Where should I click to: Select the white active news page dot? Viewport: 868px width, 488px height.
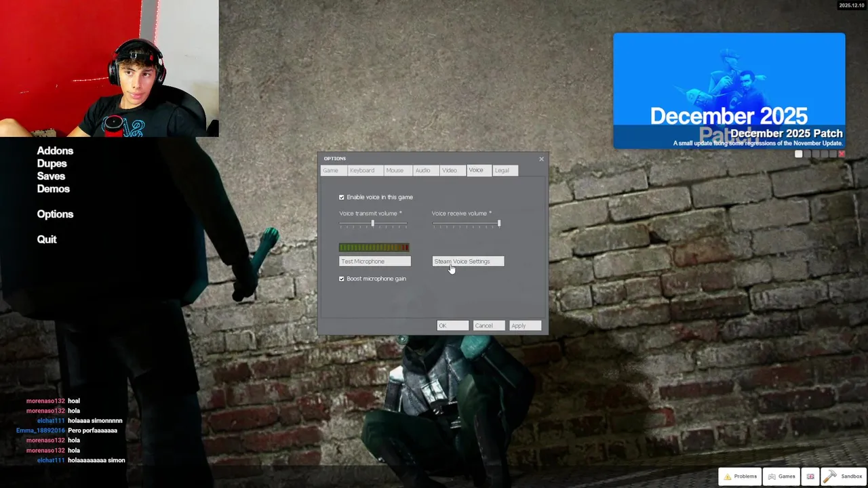(799, 154)
